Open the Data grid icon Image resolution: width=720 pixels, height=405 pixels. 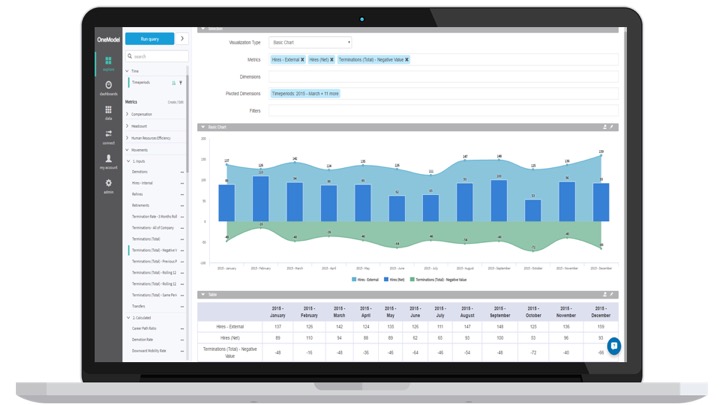tap(108, 111)
